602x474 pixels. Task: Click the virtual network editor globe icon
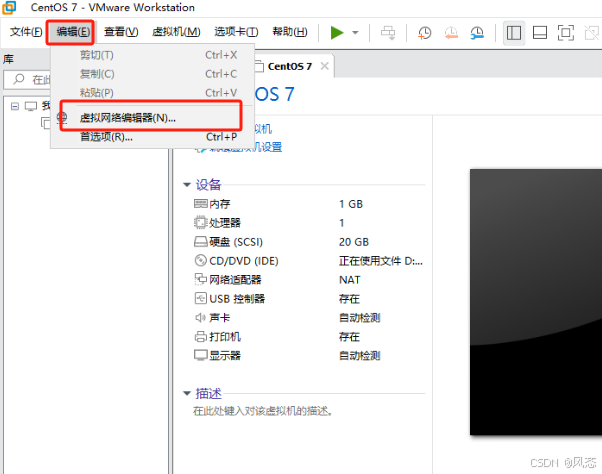coord(62,118)
